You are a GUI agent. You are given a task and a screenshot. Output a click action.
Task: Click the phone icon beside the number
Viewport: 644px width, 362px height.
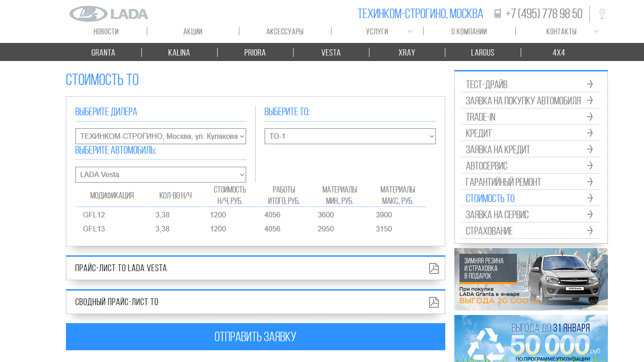click(497, 14)
